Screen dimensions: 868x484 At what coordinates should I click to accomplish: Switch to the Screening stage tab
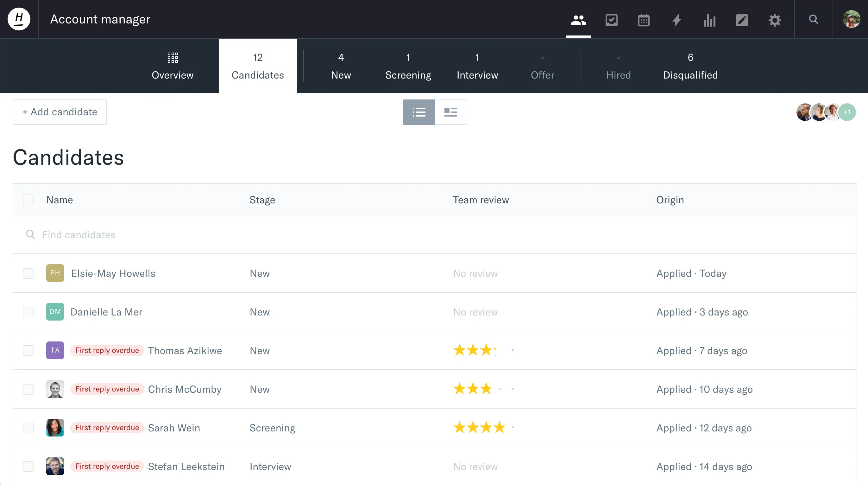pyautogui.click(x=408, y=66)
